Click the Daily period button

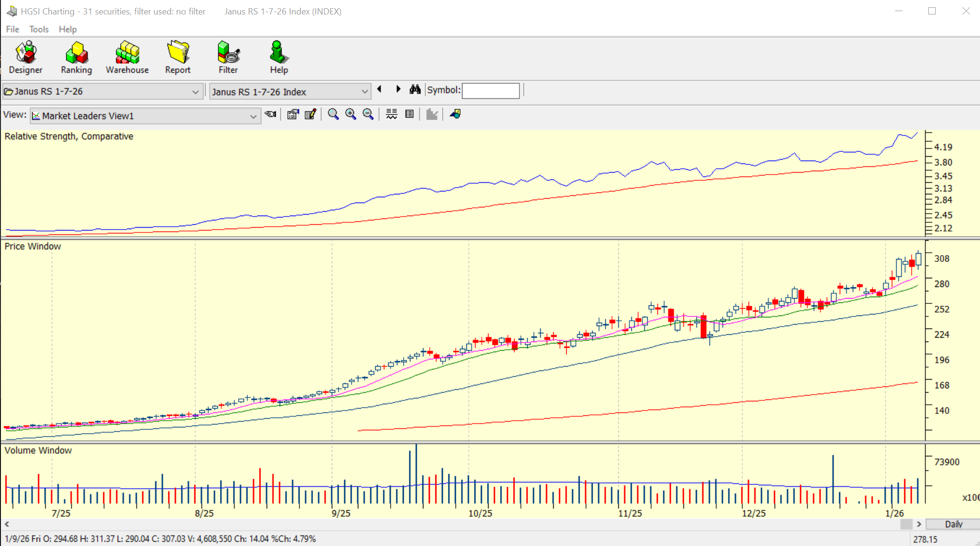pos(953,524)
